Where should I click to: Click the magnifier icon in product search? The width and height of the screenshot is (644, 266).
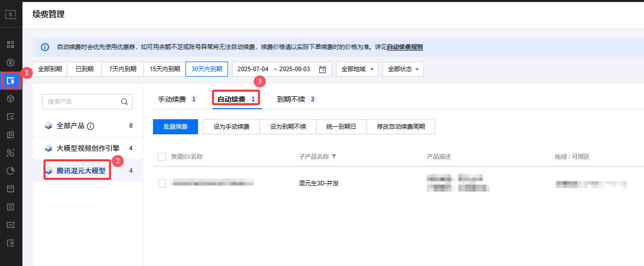pos(124,101)
